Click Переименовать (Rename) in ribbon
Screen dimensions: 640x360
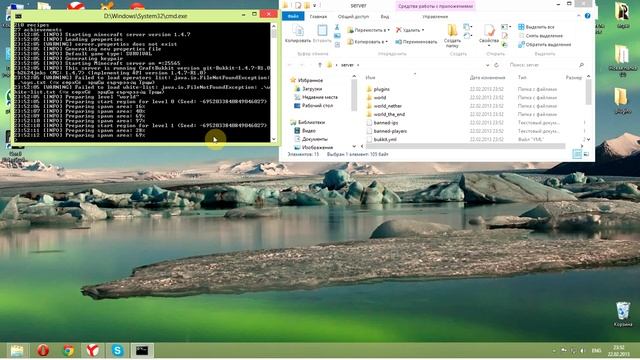[416, 42]
